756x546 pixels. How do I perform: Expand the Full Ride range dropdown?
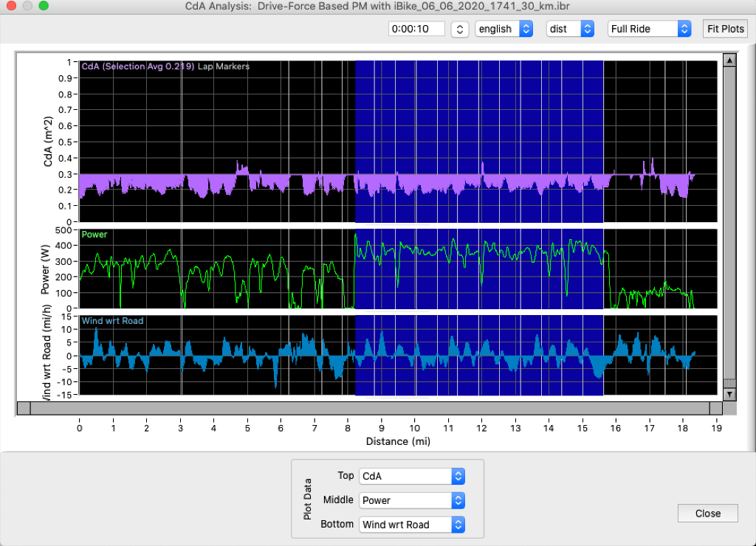click(649, 29)
